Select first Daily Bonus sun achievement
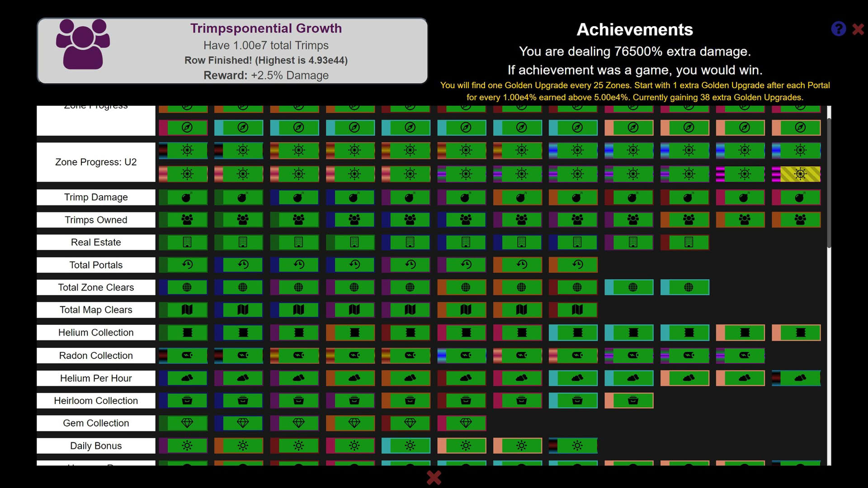This screenshot has width=868, height=488. [183, 446]
